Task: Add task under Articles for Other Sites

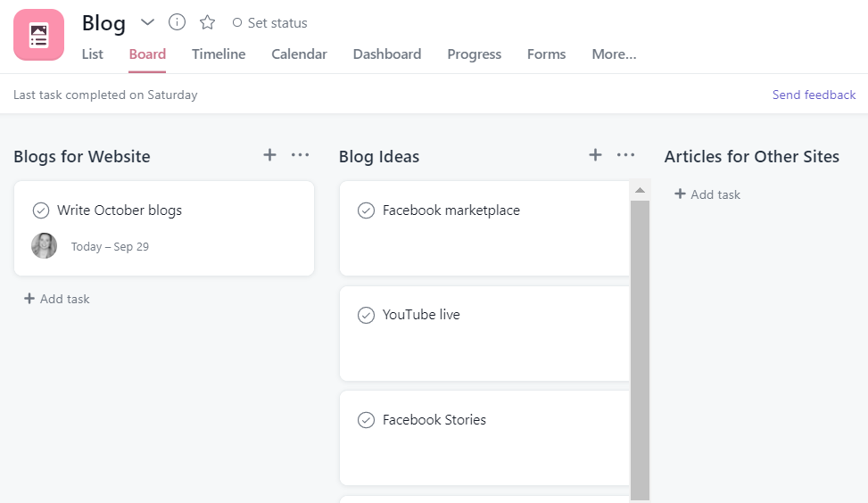Action: [x=707, y=194]
